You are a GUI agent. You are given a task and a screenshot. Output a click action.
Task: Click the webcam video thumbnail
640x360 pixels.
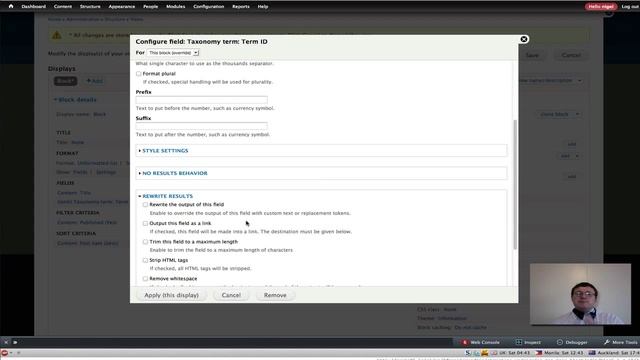pyautogui.click(x=580, y=294)
